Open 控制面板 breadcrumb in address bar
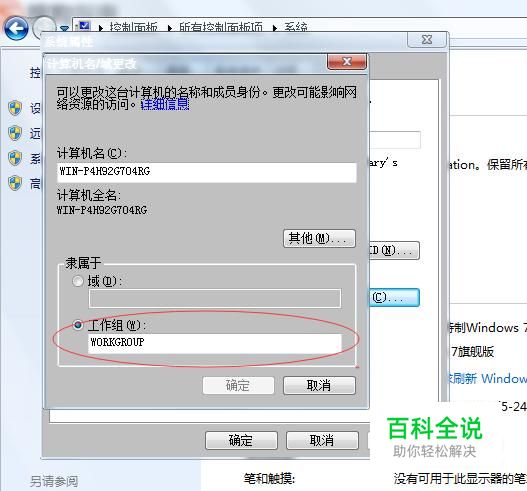The width and height of the screenshot is (527, 491). tap(133, 28)
